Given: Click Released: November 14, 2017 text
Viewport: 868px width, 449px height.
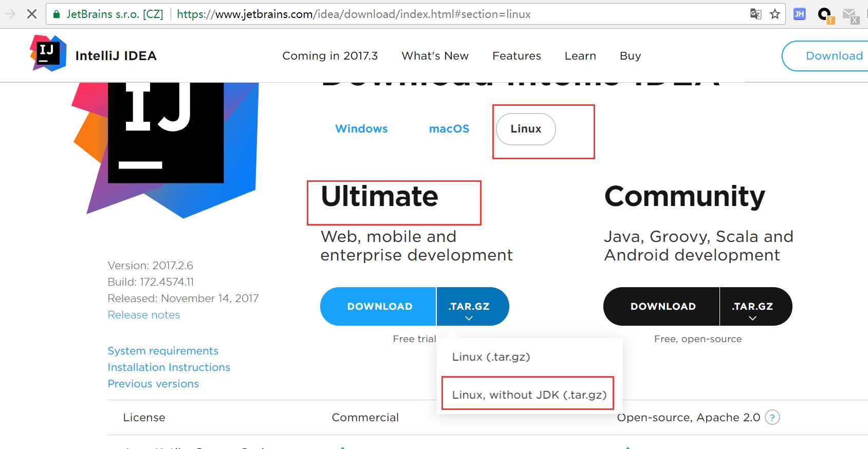Looking at the screenshot, I should [183, 298].
